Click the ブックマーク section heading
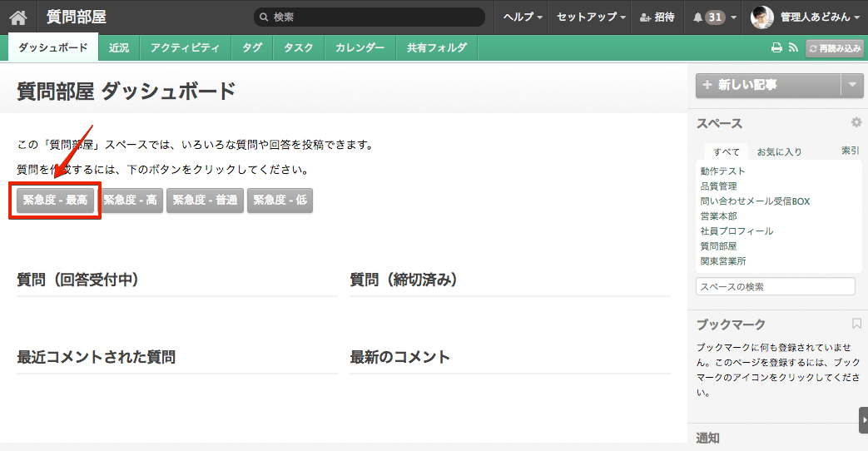 pyautogui.click(x=731, y=325)
